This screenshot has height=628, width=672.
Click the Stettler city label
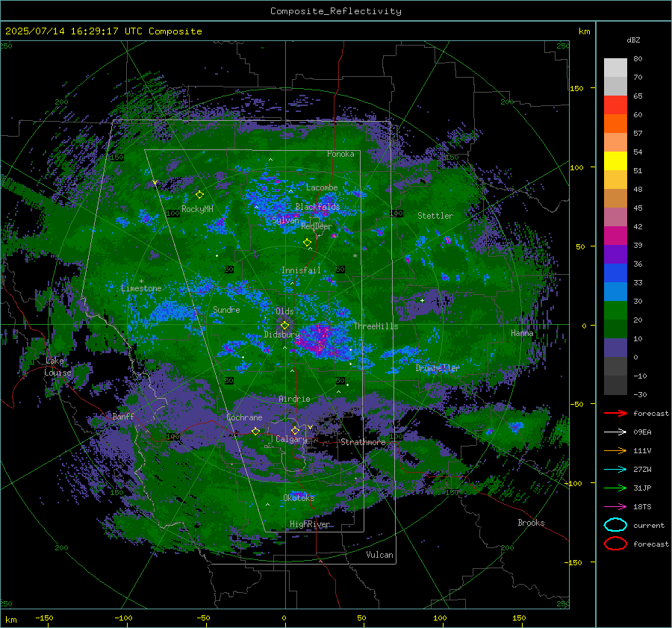435,216
